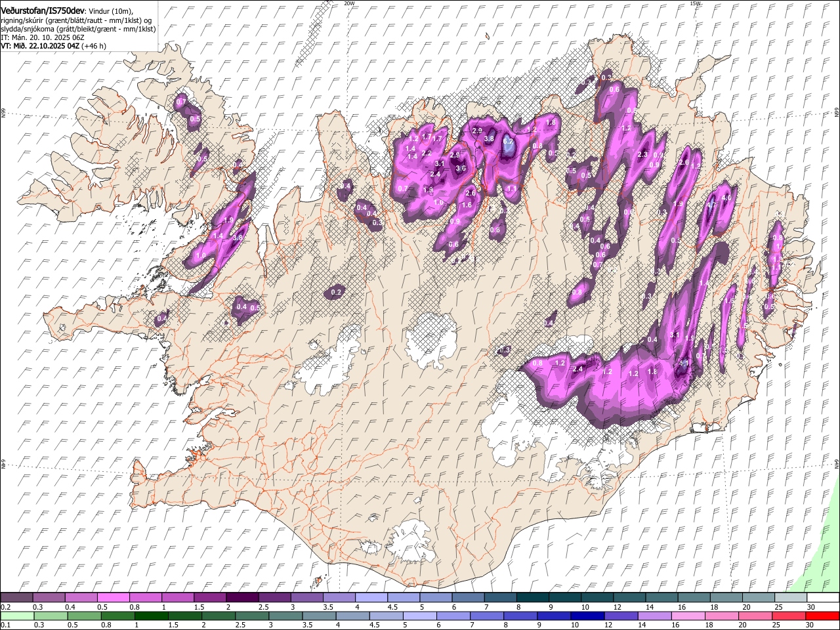Click the 'rigning/skúrir' legend description line
Screen dimensions: 840x630
point(75,20)
